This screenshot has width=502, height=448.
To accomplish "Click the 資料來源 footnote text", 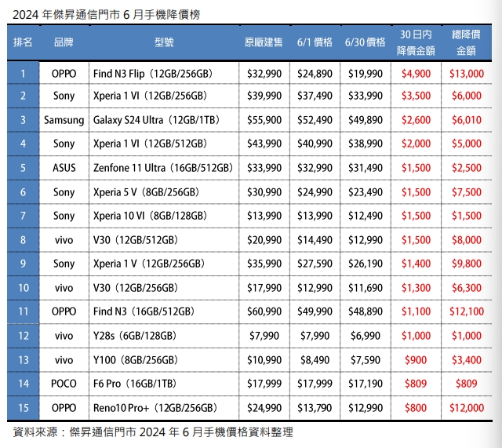I will click(153, 432).
